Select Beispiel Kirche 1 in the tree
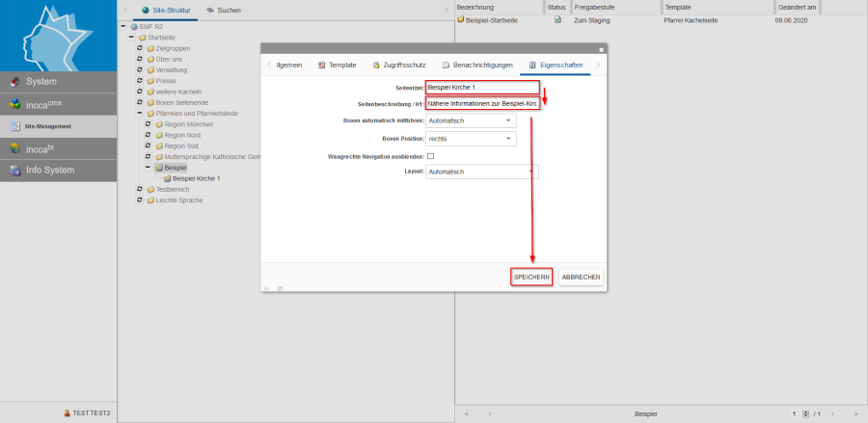This screenshot has width=868, height=423. click(197, 178)
